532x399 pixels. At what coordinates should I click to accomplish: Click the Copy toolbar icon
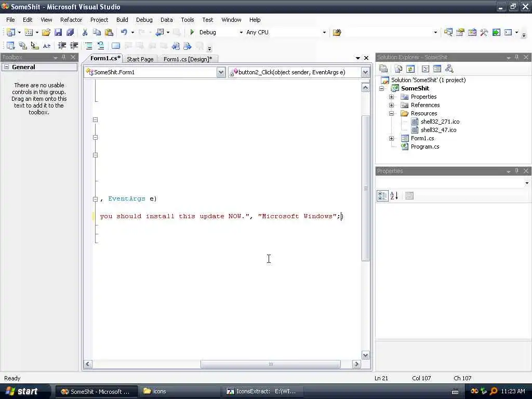pos(97,32)
